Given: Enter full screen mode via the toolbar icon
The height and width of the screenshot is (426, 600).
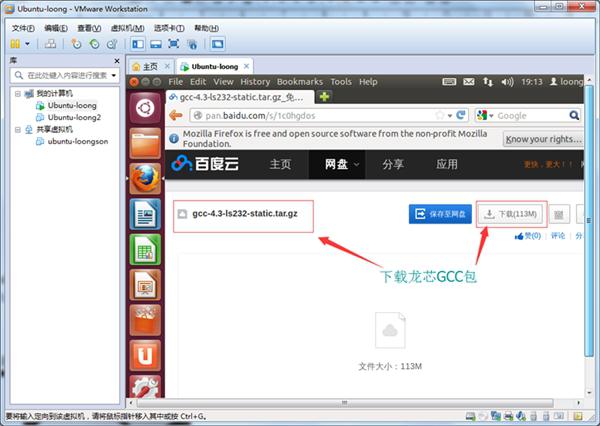Looking at the screenshot, I should tap(174, 44).
